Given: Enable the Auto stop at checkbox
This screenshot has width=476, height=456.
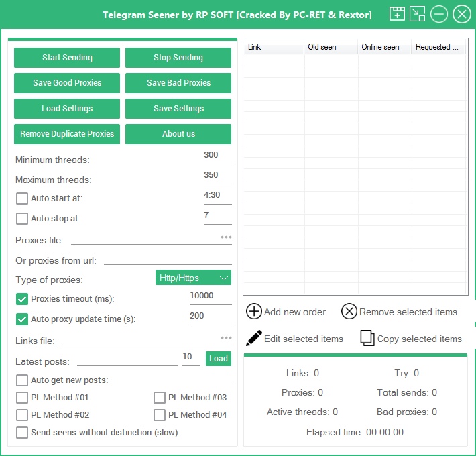Looking at the screenshot, I should (22, 219).
